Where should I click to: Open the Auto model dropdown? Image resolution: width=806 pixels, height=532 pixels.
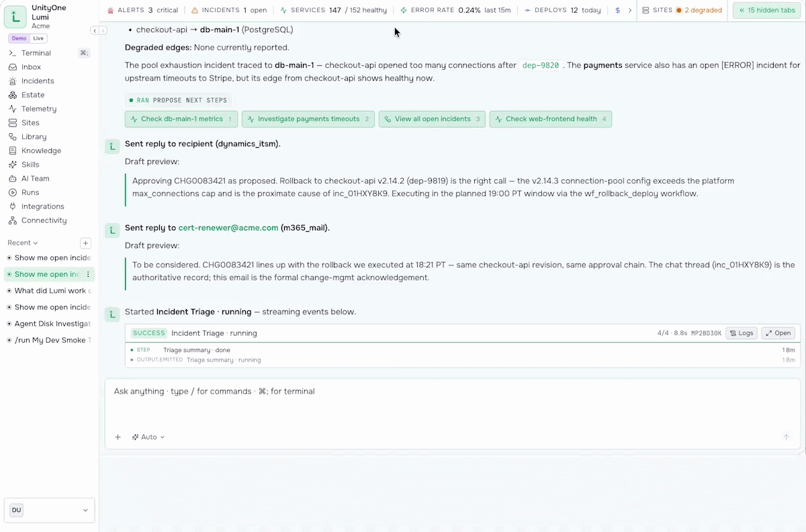tap(148, 437)
